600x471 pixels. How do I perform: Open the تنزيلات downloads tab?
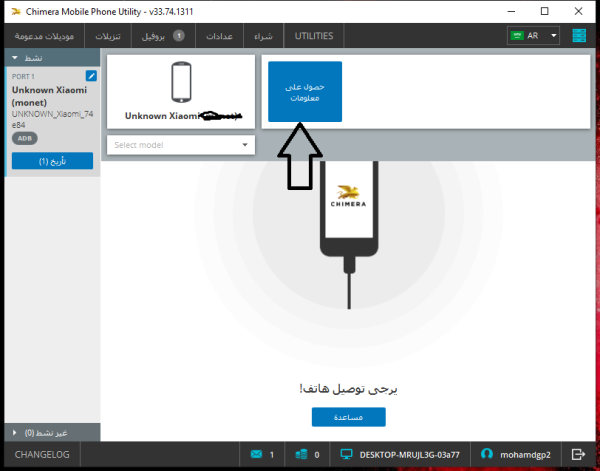tap(108, 36)
